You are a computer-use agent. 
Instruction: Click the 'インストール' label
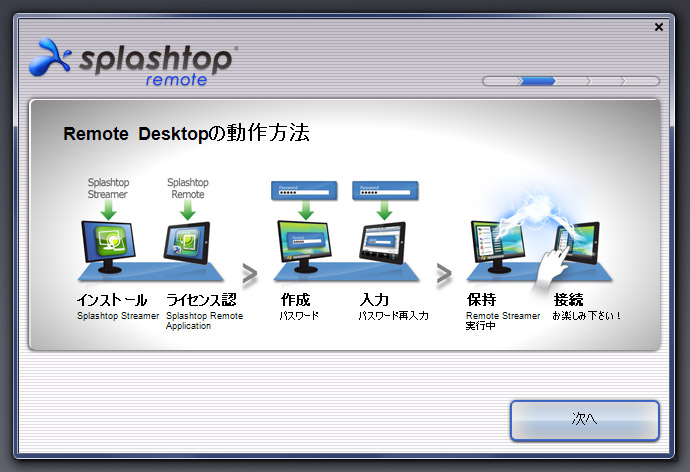tap(112, 300)
